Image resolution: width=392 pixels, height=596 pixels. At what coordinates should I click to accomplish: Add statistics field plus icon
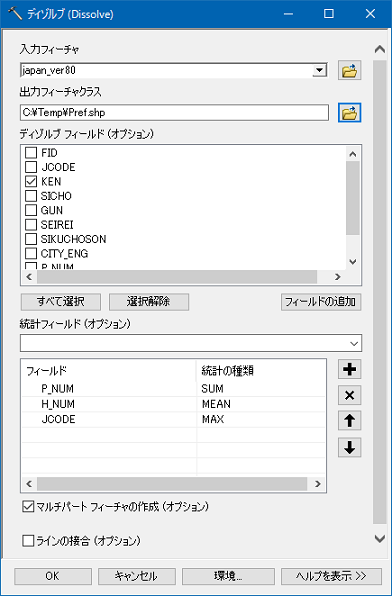click(349, 369)
